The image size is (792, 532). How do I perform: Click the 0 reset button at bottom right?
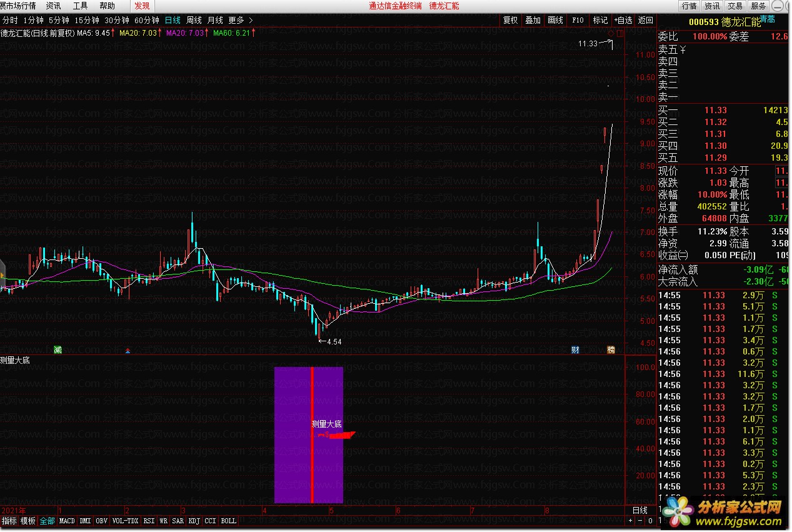651,521
